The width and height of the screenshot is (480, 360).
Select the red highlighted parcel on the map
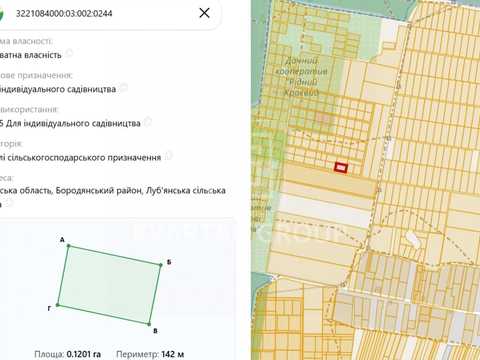point(341,167)
